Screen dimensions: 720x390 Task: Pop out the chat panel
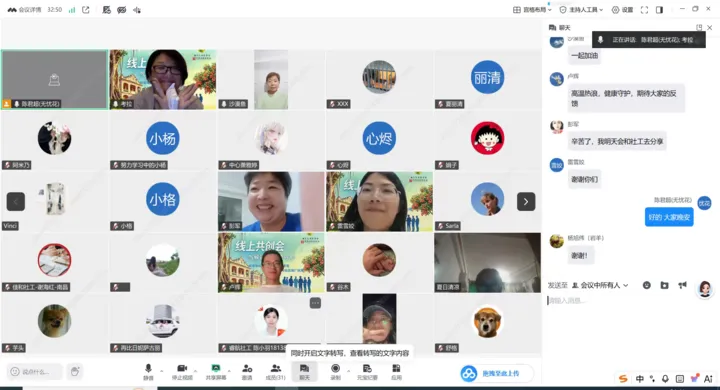699,28
